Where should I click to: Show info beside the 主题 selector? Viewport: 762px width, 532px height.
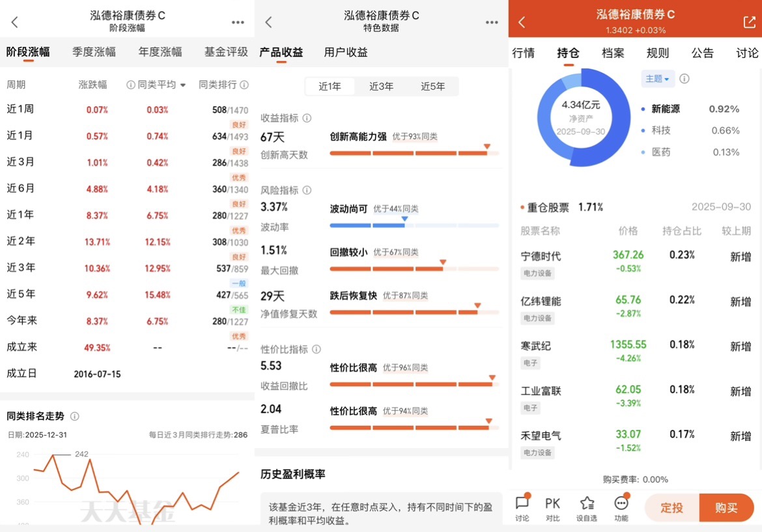(x=684, y=79)
